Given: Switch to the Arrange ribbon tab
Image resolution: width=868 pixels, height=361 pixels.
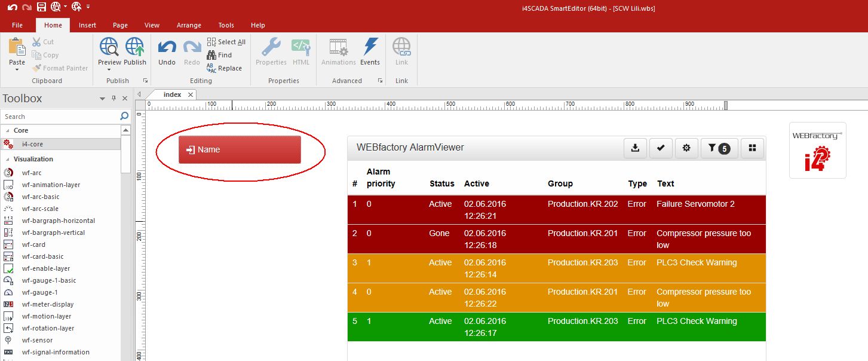Looking at the screenshot, I should [189, 25].
